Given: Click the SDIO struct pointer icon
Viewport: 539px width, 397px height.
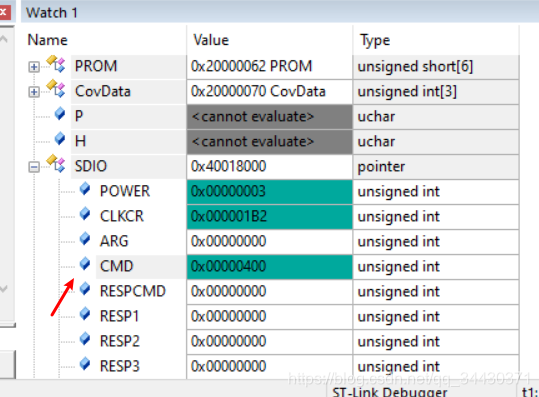Looking at the screenshot, I should pyautogui.click(x=56, y=164).
